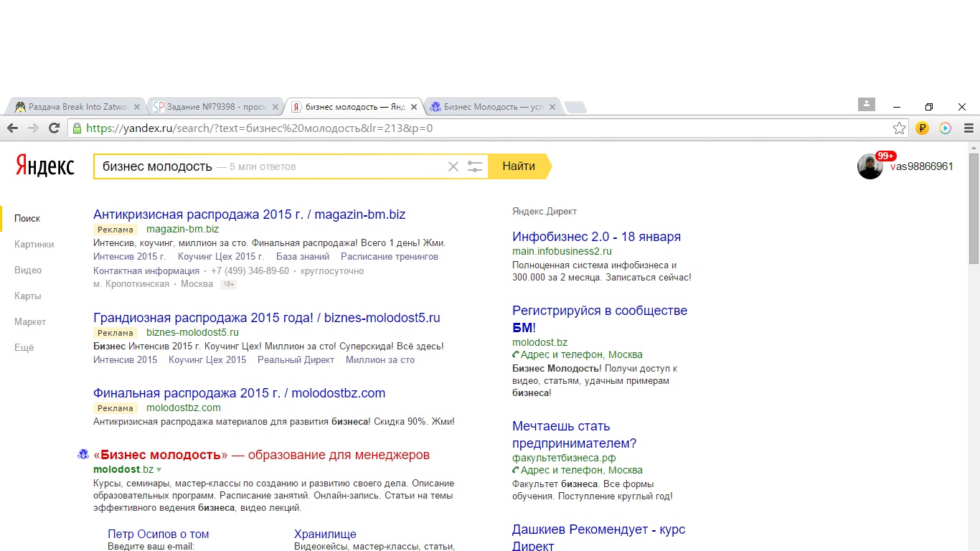
Task: Open the Инфобизнес 2.0 - 18 января ad
Action: (597, 237)
